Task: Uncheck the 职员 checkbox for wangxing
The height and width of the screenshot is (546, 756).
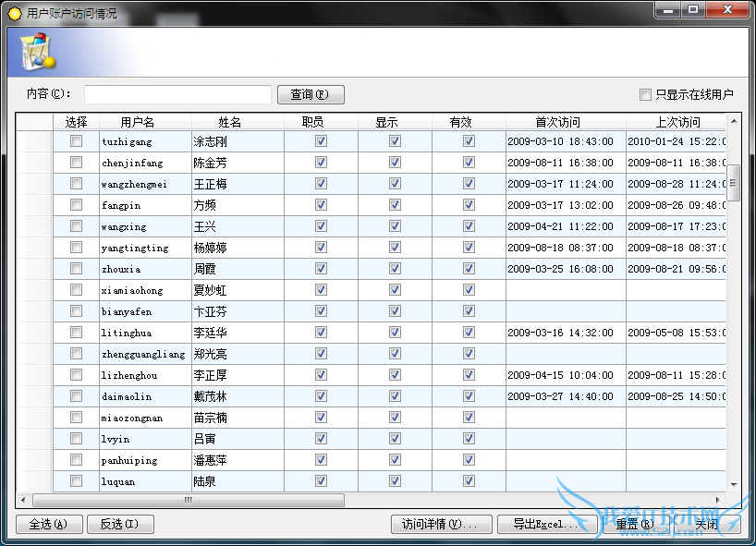Action: coord(321,226)
